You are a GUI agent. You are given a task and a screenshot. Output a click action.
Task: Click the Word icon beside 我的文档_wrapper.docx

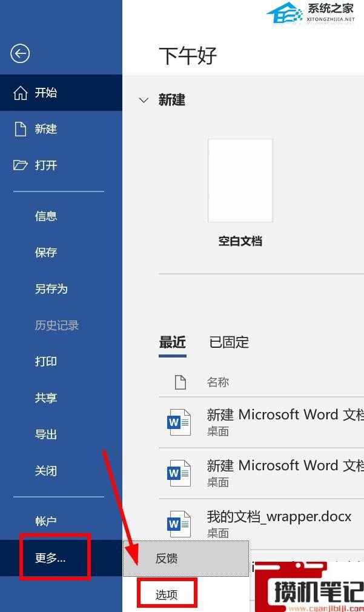point(179,524)
